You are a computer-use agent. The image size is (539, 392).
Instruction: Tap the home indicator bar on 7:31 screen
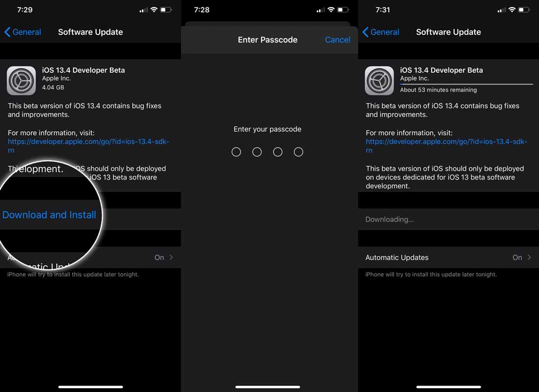448,387
